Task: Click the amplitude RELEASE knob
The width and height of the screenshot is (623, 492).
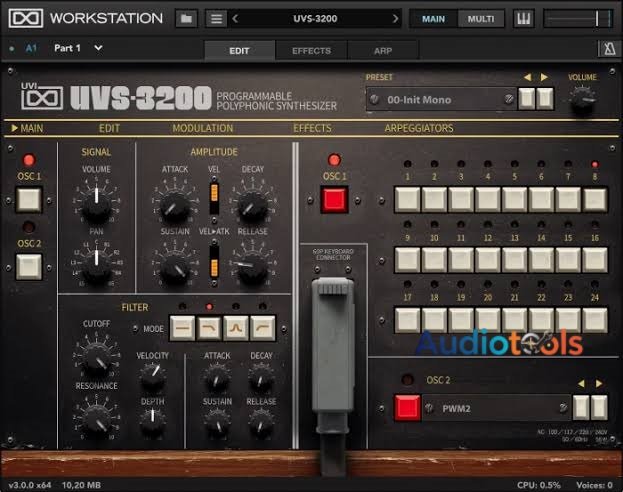Action: click(x=252, y=265)
